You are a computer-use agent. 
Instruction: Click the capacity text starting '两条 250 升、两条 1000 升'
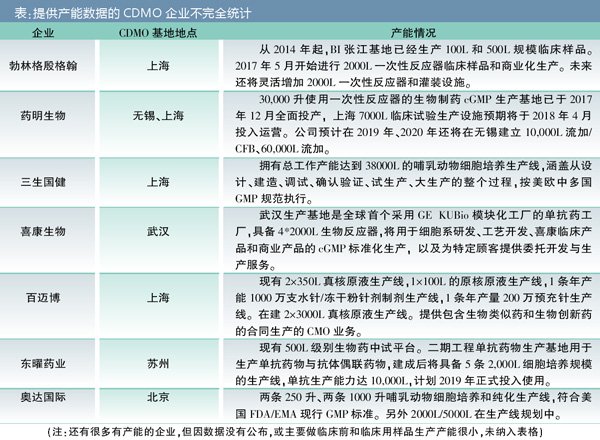(x=414, y=406)
